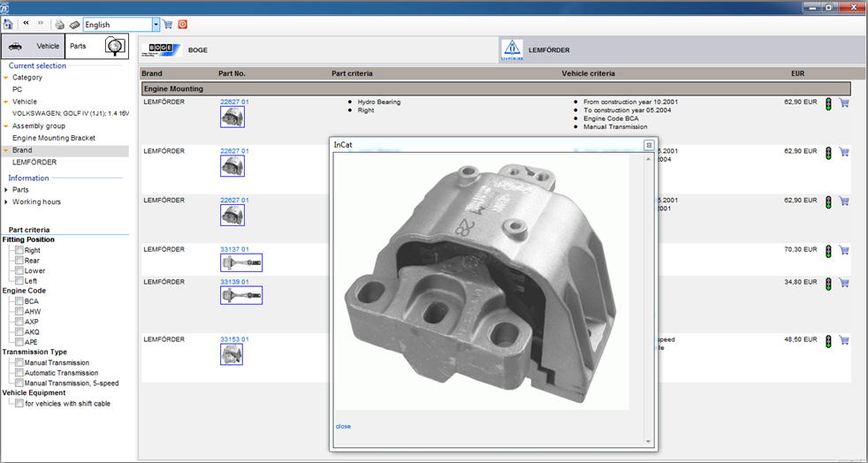Enable engine code AXP filter

click(19, 322)
